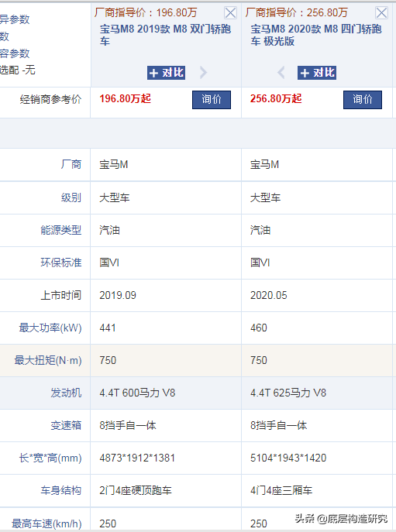Click the 上市时间 row label

pyautogui.click(x=61, y=295)
